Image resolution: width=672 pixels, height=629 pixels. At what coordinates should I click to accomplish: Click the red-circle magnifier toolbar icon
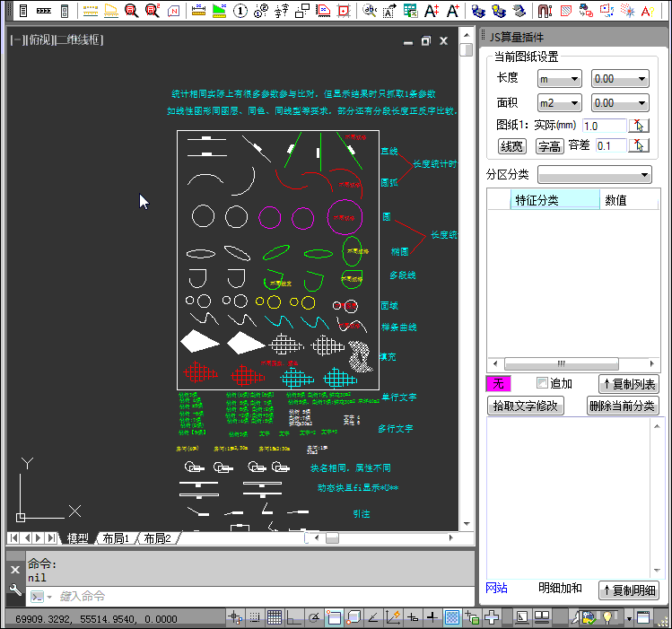(132, 11)
